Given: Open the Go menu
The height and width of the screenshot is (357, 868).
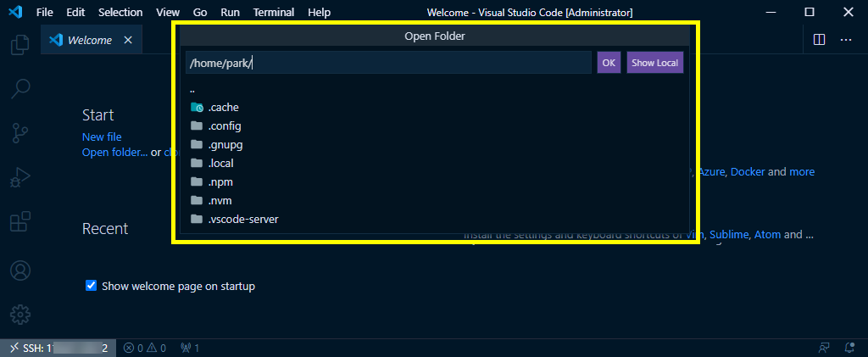Looking at the screenshot, I should tap(200, 12).
